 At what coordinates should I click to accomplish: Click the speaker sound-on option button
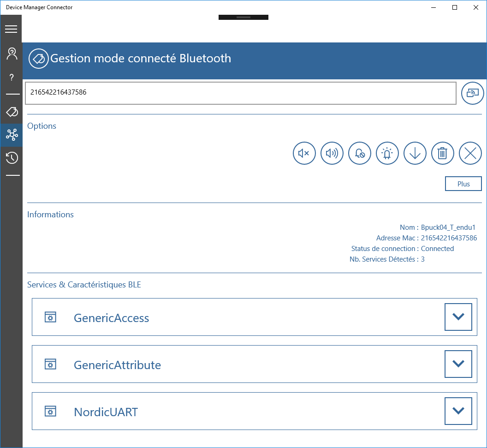pyautogui.click(x=332, y=153)
